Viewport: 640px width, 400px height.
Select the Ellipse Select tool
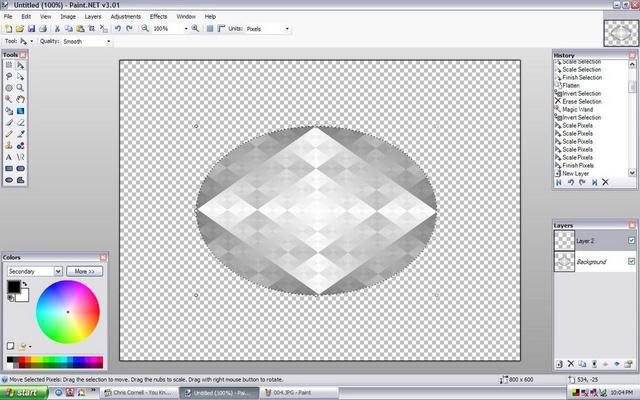point(9,88)
